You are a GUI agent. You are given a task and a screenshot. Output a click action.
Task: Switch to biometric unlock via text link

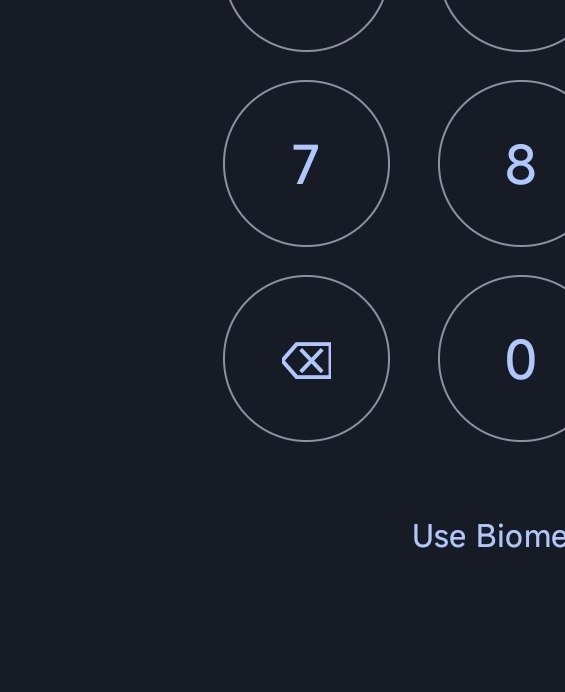point(489,536)
